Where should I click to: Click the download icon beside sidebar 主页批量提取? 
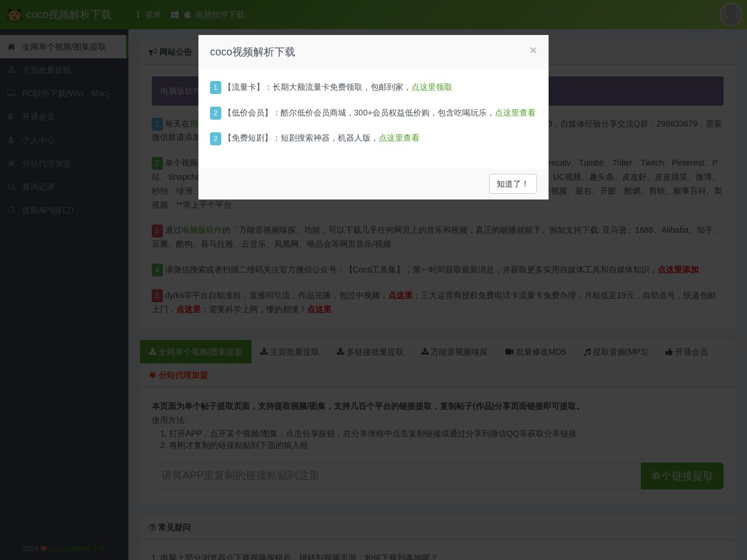pyautogui.click(x=11, y=70)
